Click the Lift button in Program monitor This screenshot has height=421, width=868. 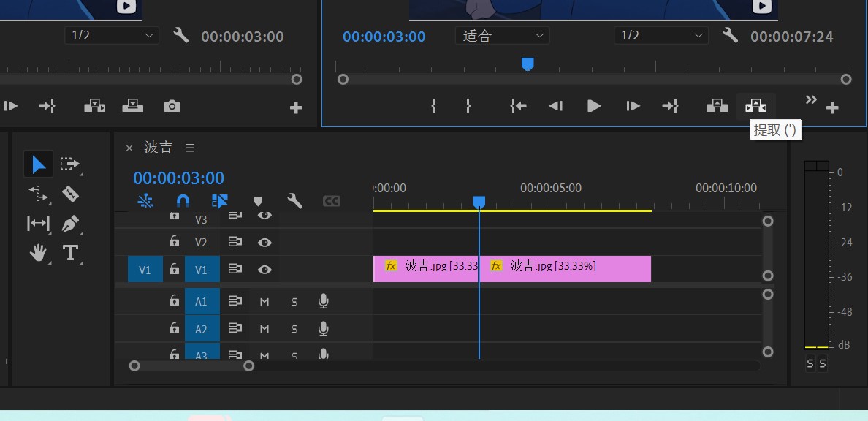click(717, 106)
